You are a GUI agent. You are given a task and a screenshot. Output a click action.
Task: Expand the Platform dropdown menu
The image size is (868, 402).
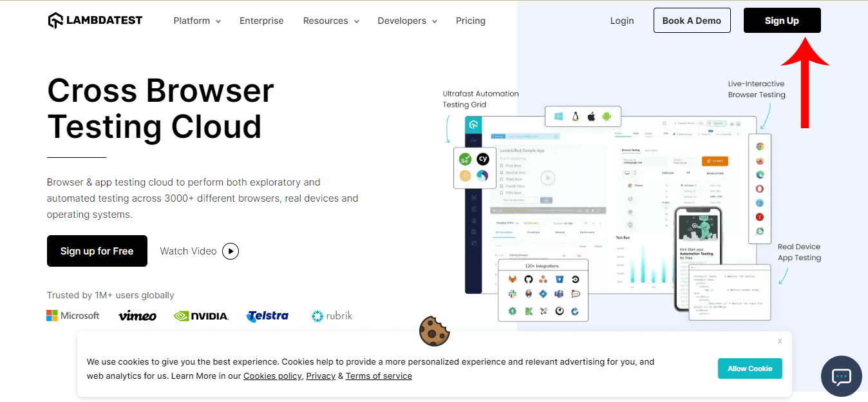pyautogui.click(x=197, y=21)
